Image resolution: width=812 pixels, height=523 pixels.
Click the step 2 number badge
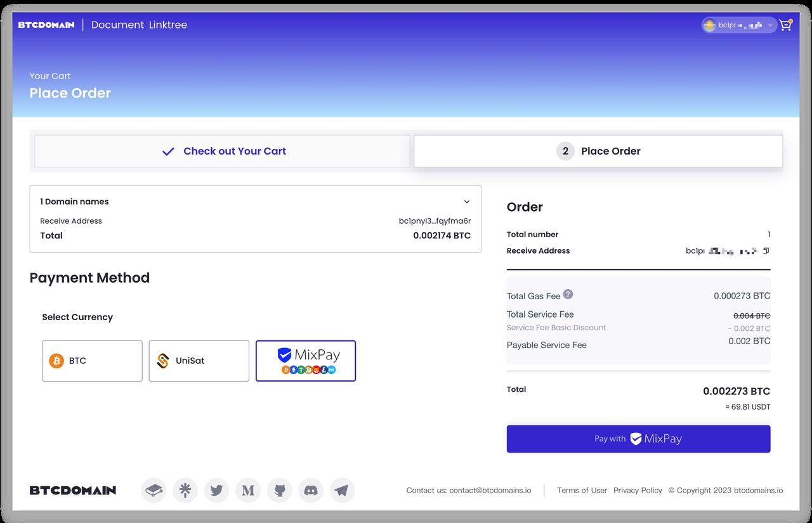565,151
